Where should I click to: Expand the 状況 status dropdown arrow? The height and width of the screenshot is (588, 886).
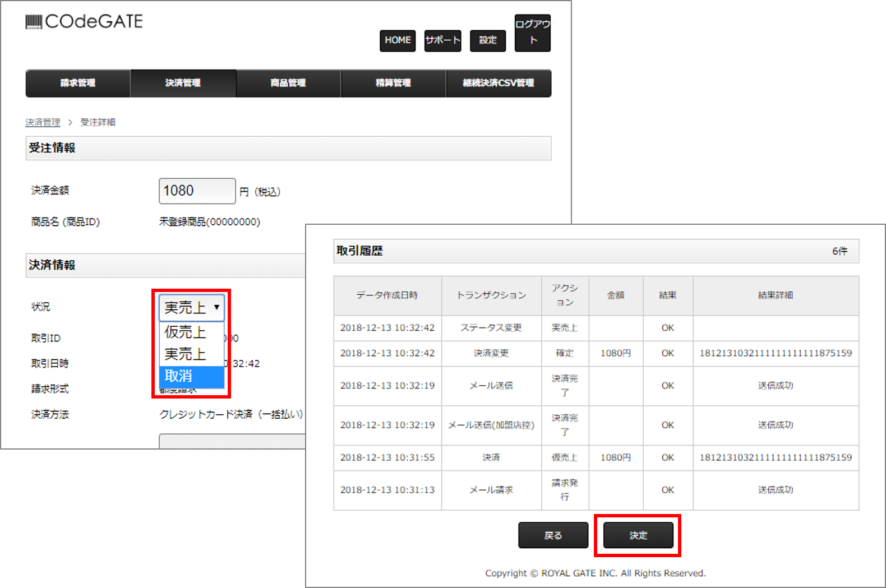tap(216, 307)
